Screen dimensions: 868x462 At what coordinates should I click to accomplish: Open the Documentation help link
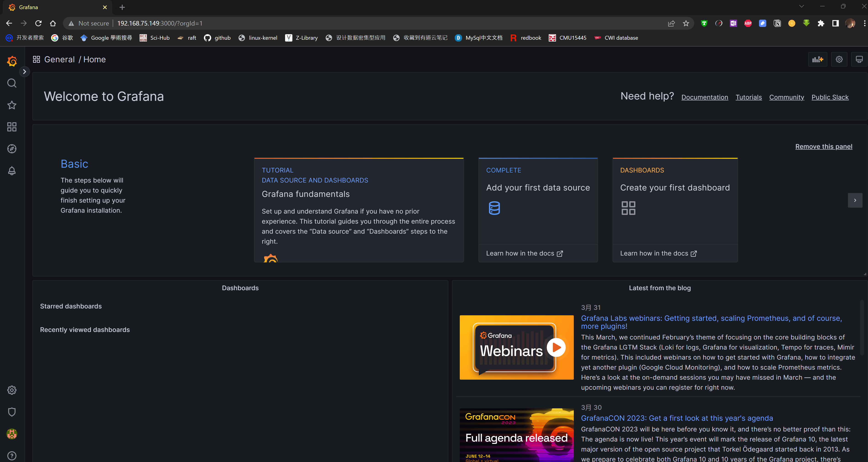pos(704,97)
